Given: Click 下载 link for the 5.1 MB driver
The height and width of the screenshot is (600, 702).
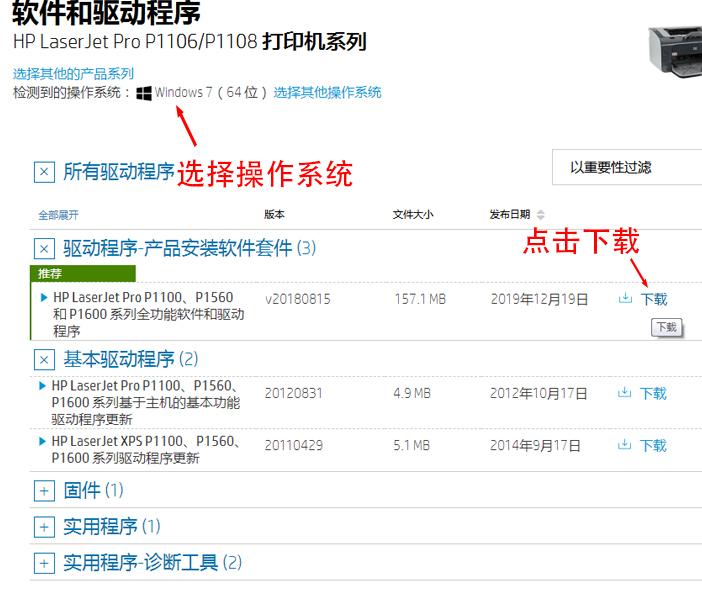Looking at the screenshot, I should 653,446.
